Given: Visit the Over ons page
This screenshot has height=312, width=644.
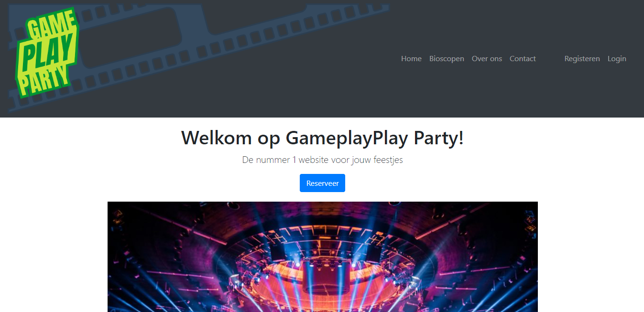Looking at the screenshot, I should pyautogui.click(x=487, y=59).
